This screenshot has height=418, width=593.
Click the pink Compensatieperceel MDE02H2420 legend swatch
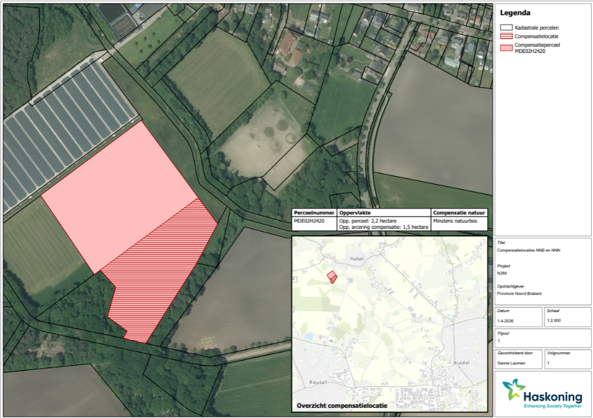[506, 48]
